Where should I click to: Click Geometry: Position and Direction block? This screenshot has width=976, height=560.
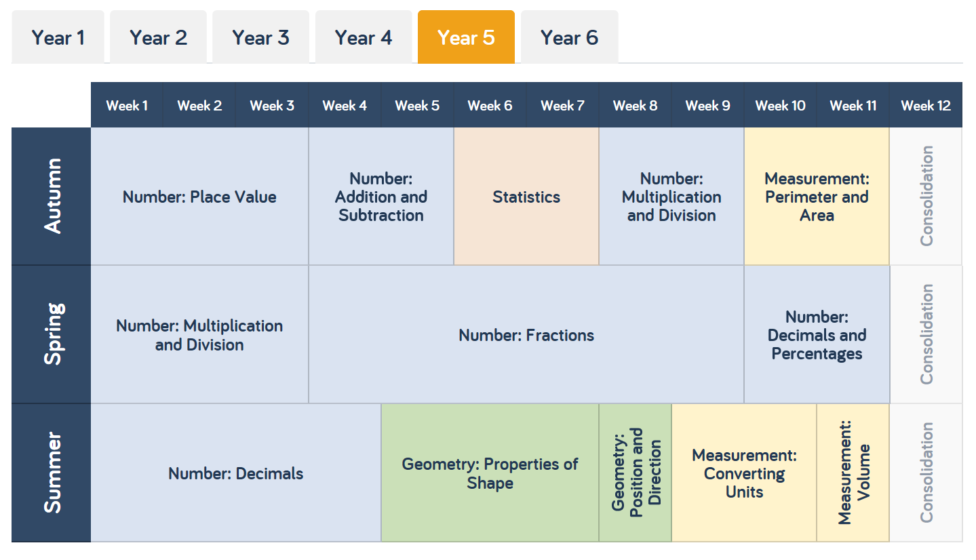pos(635,473)
